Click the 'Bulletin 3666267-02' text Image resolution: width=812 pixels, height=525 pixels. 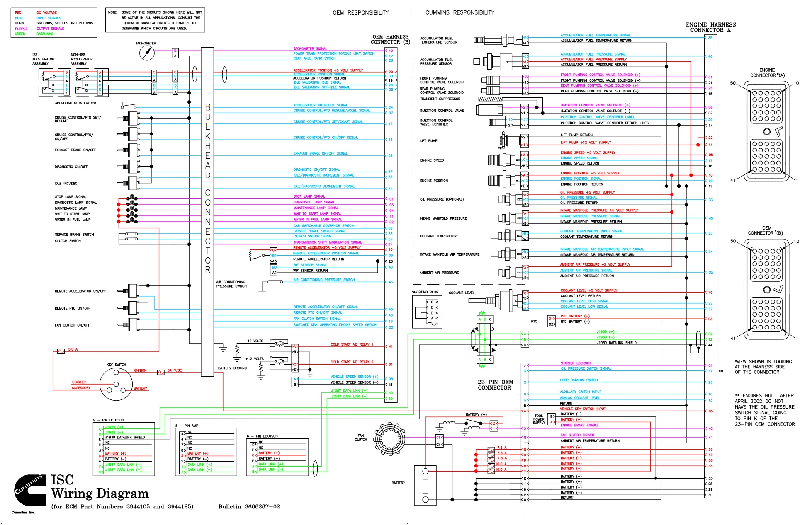249,507
